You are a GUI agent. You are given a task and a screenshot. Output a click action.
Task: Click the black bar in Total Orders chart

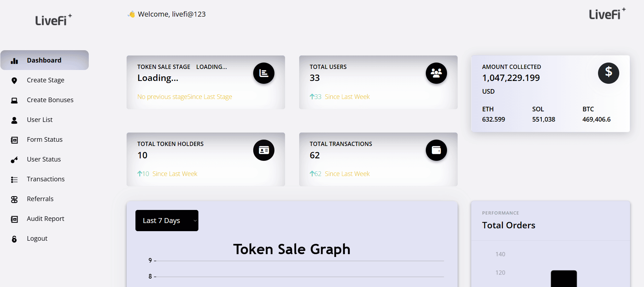[564, 279]
